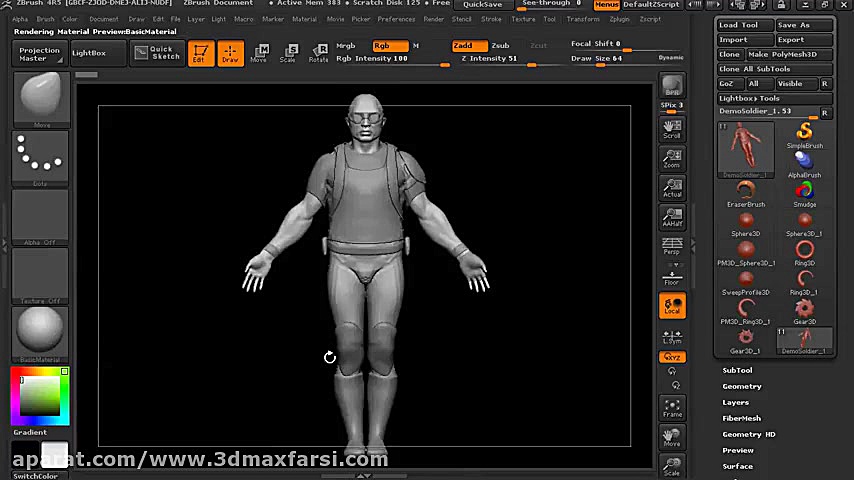Activate the Move transform tool

point(259,53)
